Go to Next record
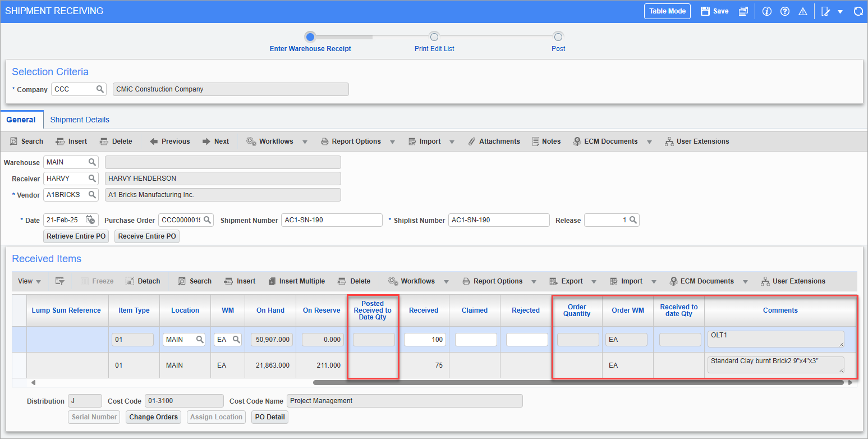 pos(215,141)
